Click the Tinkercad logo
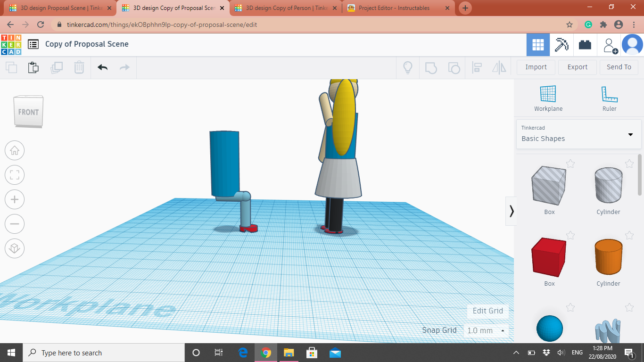 point(11,44)
